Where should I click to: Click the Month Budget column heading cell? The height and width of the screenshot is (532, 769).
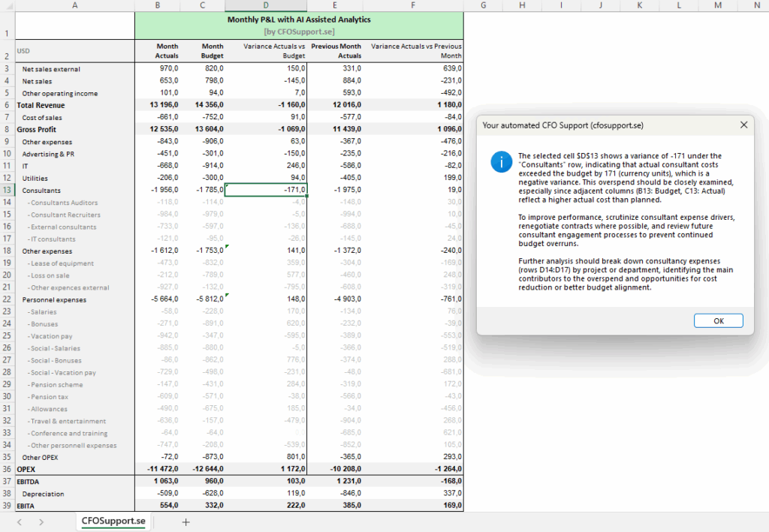pyautogui.click(x=203, y=51)
